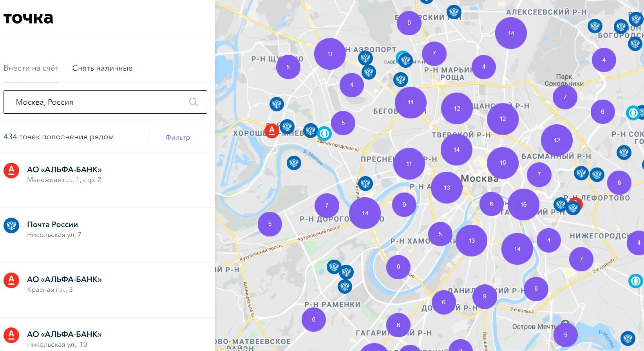Open cluster 11 near Пресненский district
Viewport: 644px width, 351px height.
pyautogui.click(x=409, y=164)
